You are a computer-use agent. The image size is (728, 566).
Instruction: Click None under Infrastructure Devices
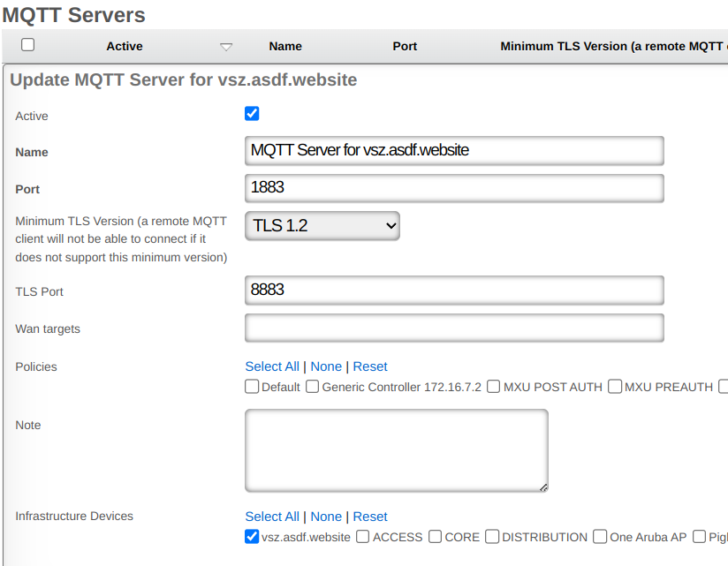(x=326, y=517)
